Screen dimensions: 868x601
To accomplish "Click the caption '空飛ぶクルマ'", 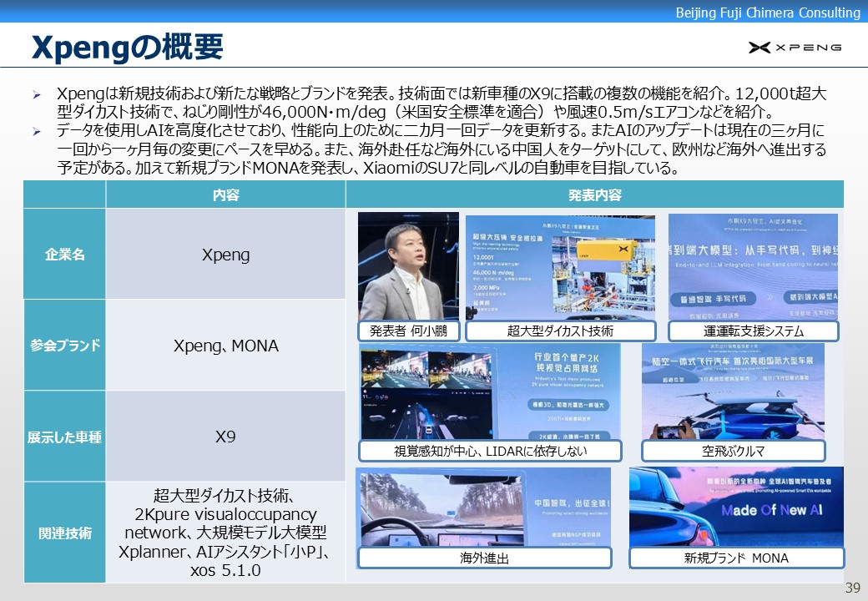I will pyautogui.click(x=733, y=451).
